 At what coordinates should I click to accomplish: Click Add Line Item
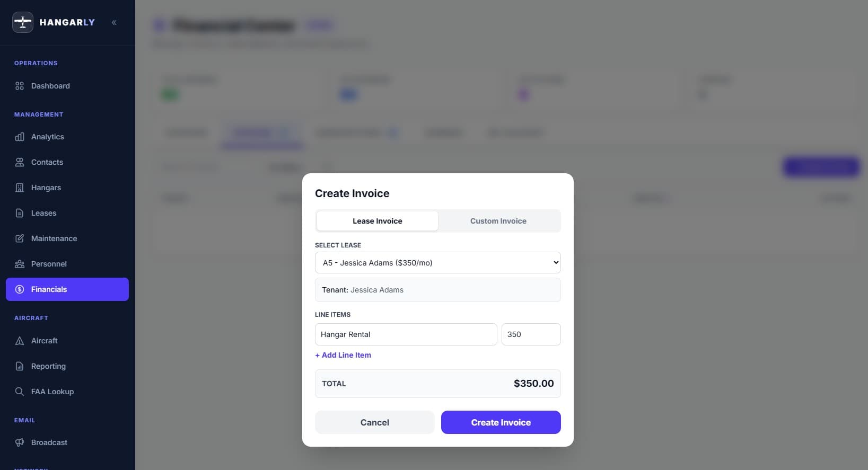pos(343,355)
